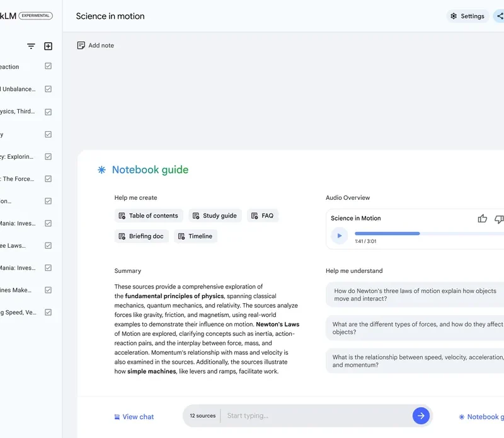This screenshot has height=438, width=504.
Task: Click the add source plus icon
Action: click(x=49, y=46)
